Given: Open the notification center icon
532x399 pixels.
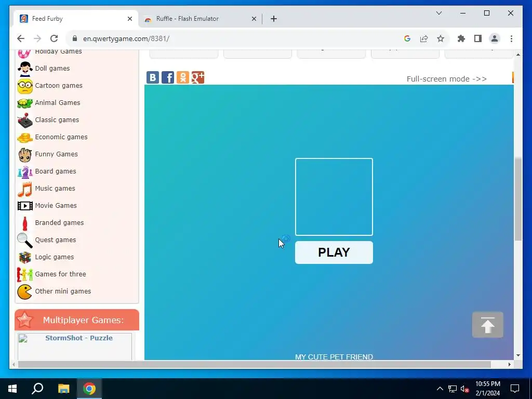Looking at the screenshot, I should [515, 389].
